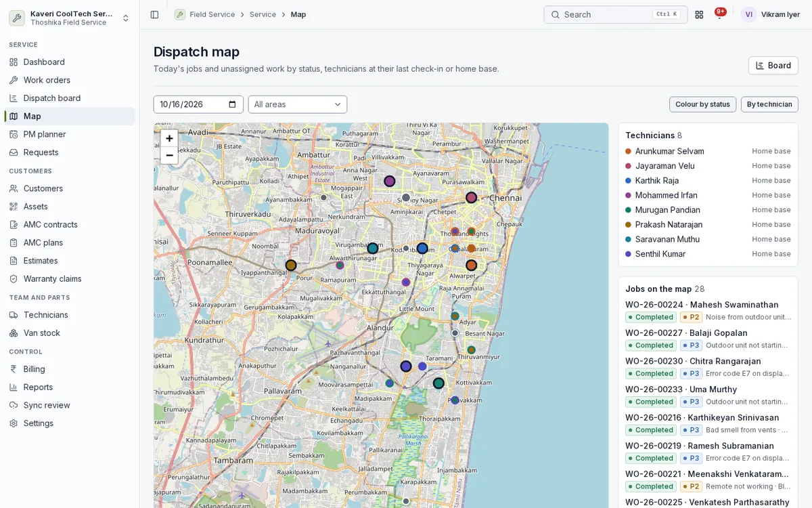Expand the All areas dropdown
This screenshot has width=812, height=508.
(x=297, y=104)
